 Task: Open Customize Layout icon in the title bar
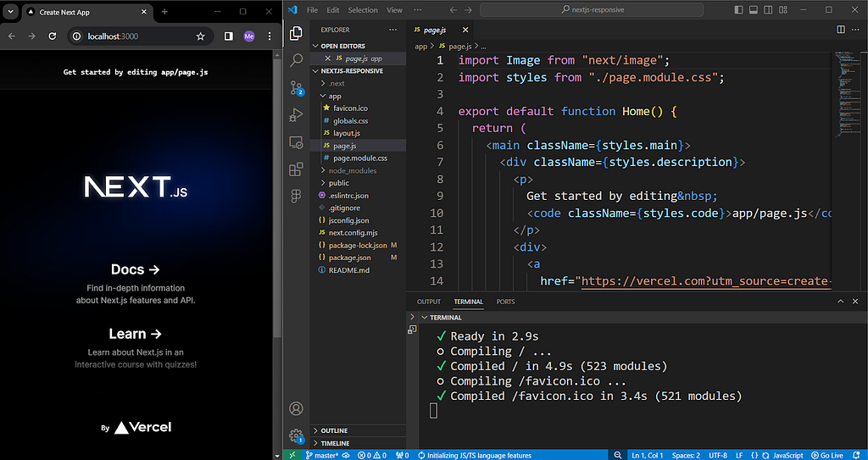[783, 10]
